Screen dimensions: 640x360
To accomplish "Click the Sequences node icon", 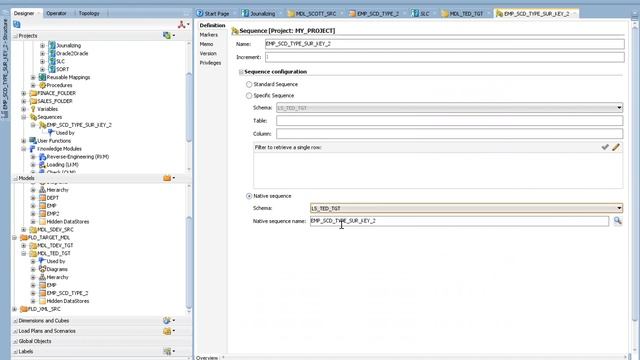I will tap(33, 117).
